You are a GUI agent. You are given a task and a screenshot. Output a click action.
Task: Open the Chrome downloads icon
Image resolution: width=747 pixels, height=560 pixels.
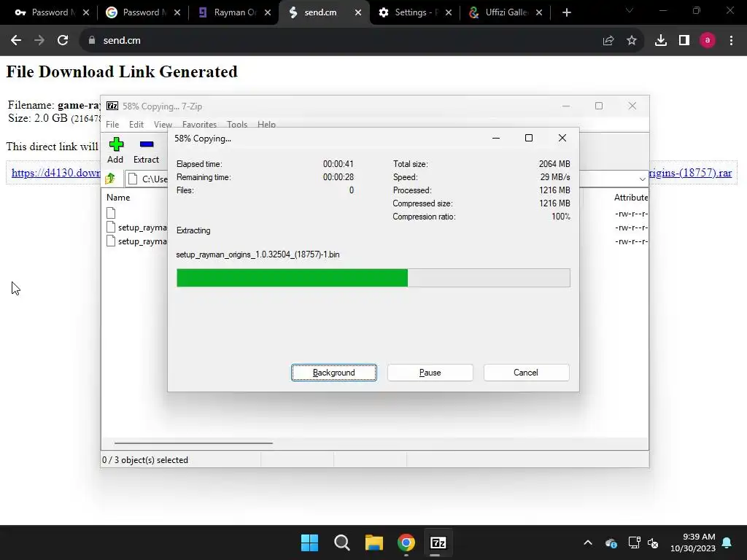coord(661,41)
